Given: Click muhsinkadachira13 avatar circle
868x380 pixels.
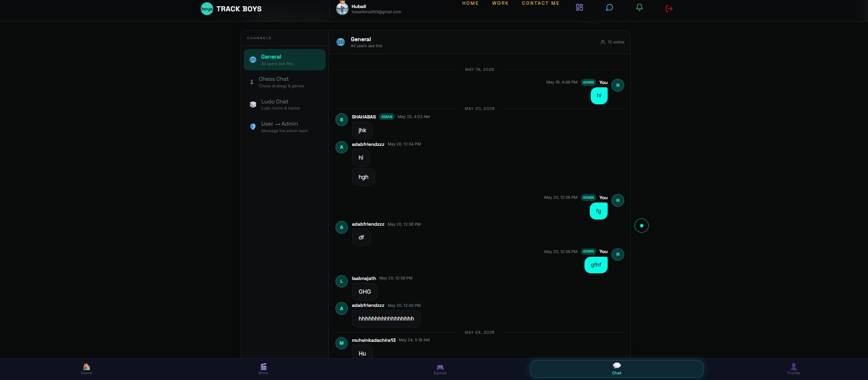Looking at the screenshot, I should click(342, 343).
